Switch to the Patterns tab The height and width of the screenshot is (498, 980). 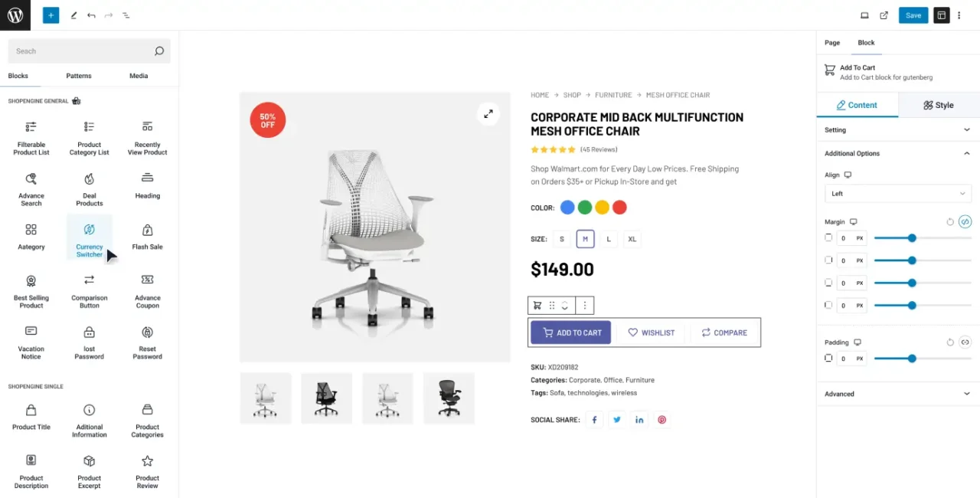click(79, 76)
